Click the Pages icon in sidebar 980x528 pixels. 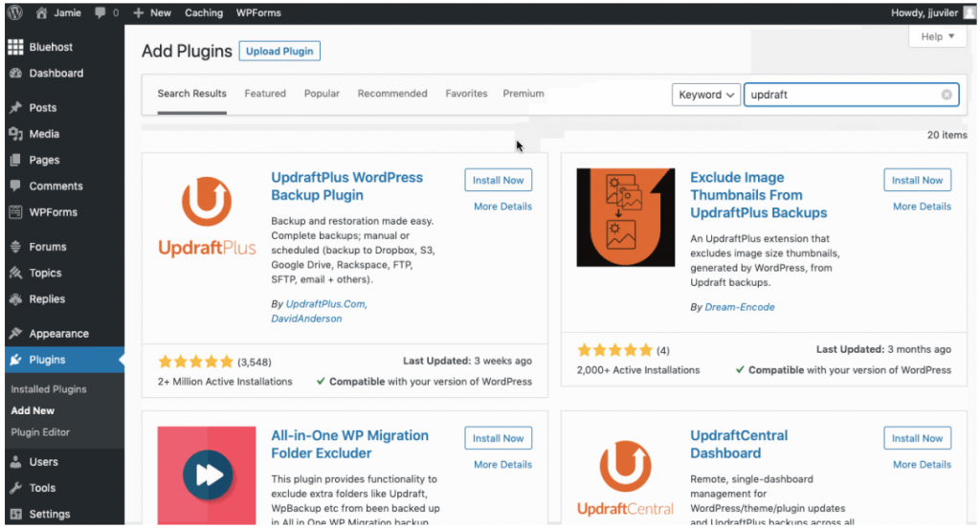pos(15,160)
